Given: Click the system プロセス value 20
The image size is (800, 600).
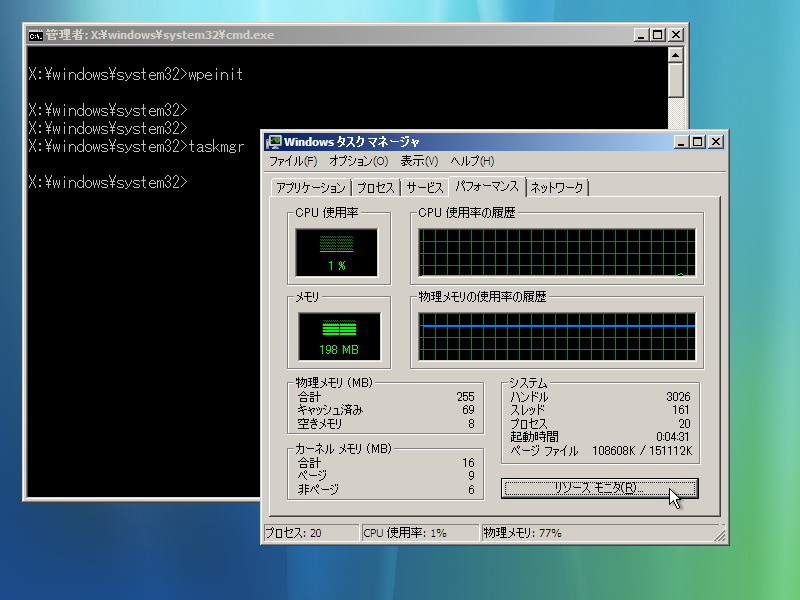Looking at the screenshot, I should tap(684, 424).
